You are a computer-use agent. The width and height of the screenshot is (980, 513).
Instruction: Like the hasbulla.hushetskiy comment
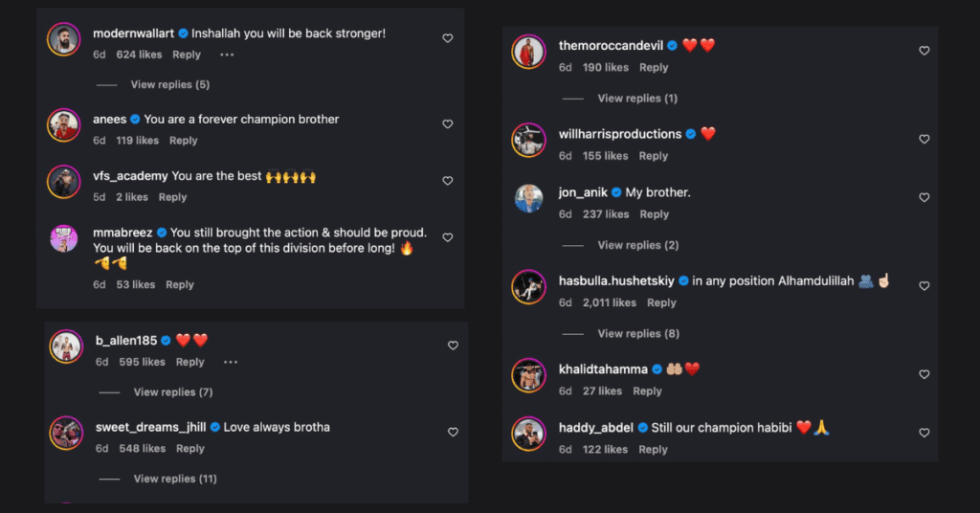(924, 286)
